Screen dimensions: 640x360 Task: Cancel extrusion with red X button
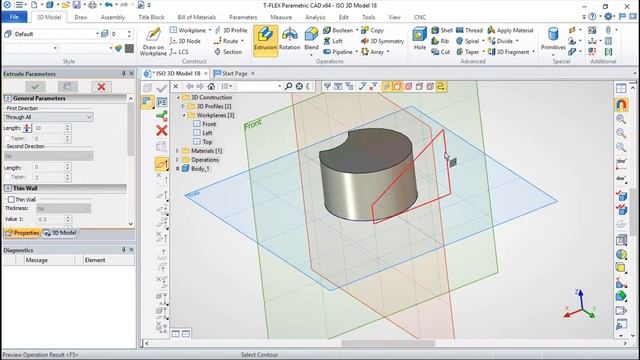pyautogui.click(x=101, y=87)
